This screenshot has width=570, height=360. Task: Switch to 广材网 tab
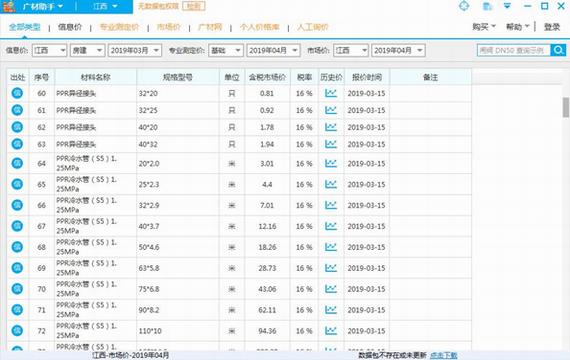(210, 27)
